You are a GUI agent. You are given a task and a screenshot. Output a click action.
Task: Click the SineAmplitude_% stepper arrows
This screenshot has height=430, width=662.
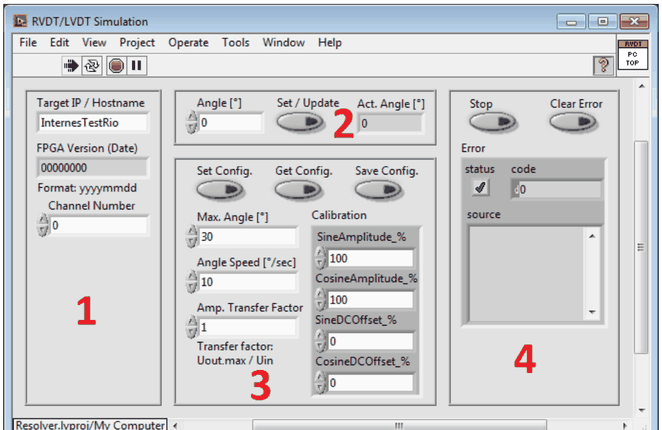[321, 258]
